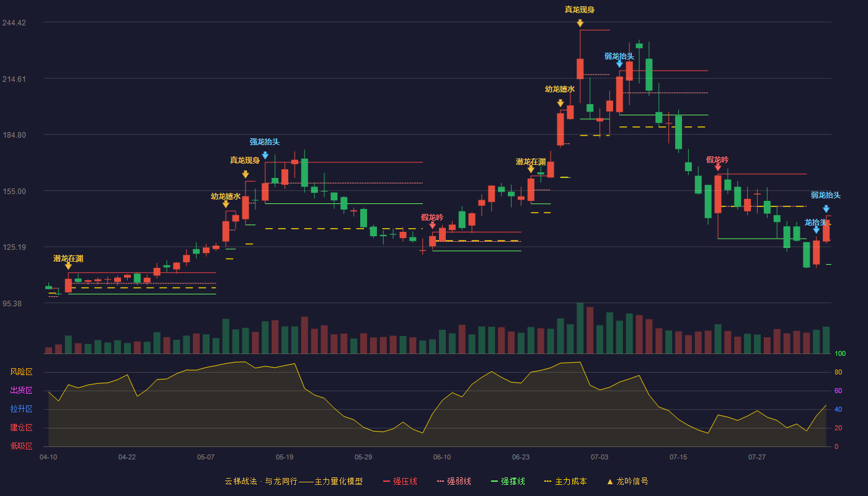Click the 04-10 date label
The image size is (868, 496).
[x=48, y=457]
